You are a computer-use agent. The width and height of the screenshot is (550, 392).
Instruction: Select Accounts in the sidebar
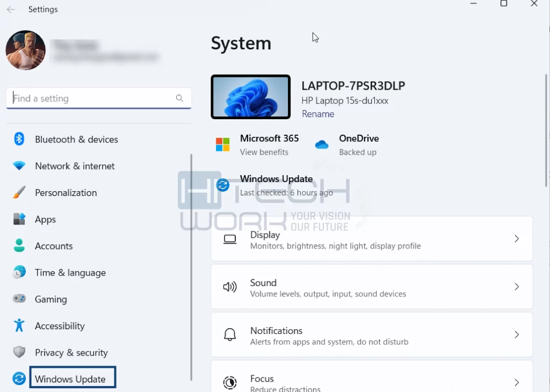click(x=54, y=246)
